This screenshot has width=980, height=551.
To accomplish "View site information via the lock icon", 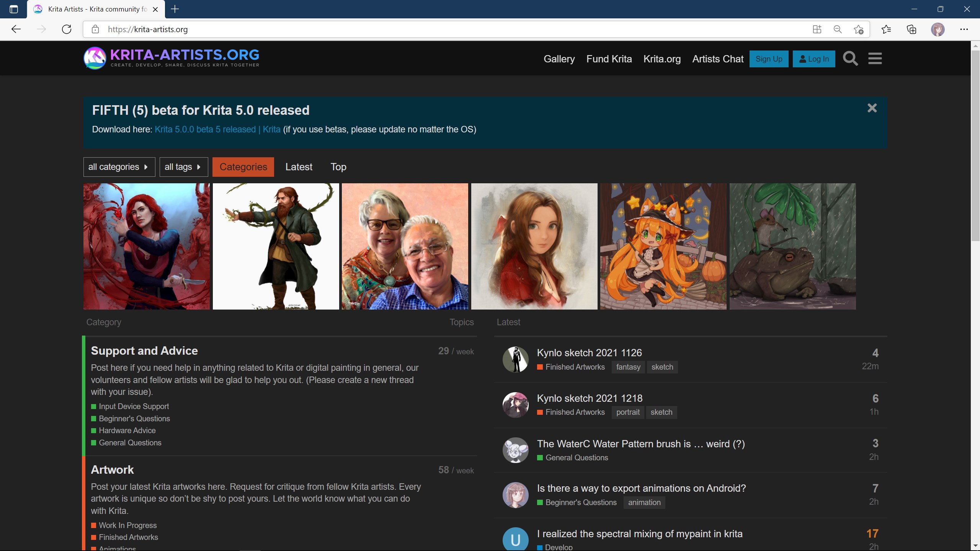I will tap(96, 29).
